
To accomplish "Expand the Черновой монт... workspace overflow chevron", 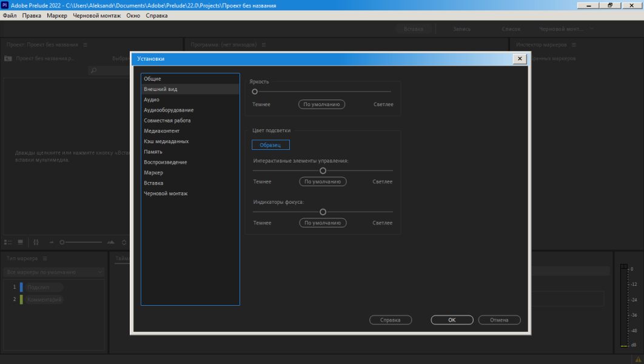I will (592, 29).
